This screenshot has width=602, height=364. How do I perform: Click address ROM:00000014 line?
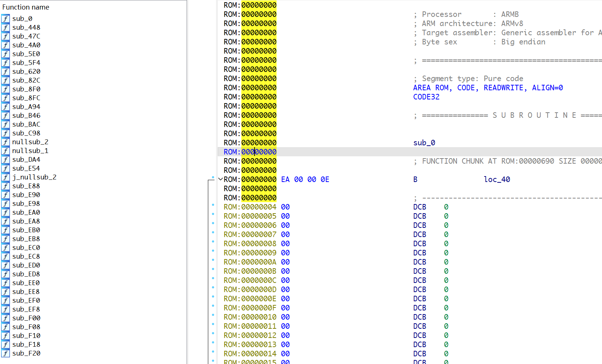[x=250, y=354]
